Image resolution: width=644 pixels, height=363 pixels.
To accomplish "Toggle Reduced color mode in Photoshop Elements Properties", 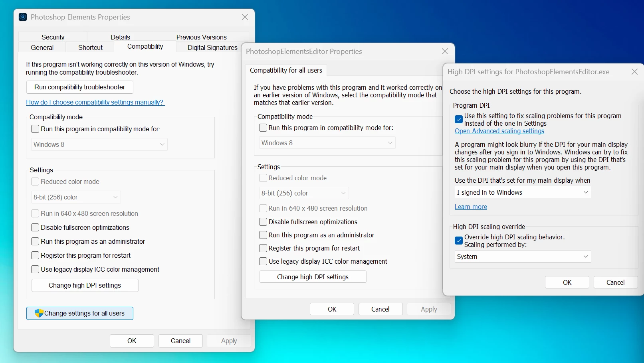I will click(35, 181).
